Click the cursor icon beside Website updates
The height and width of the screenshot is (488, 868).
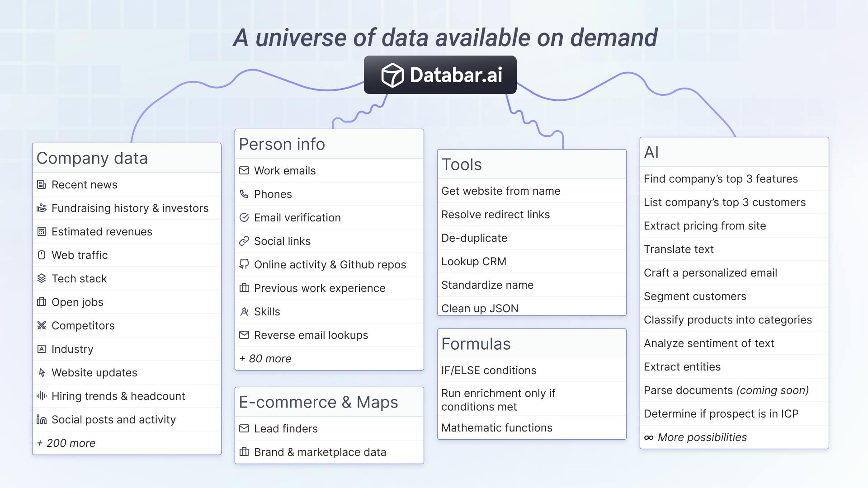click(42, 372)
